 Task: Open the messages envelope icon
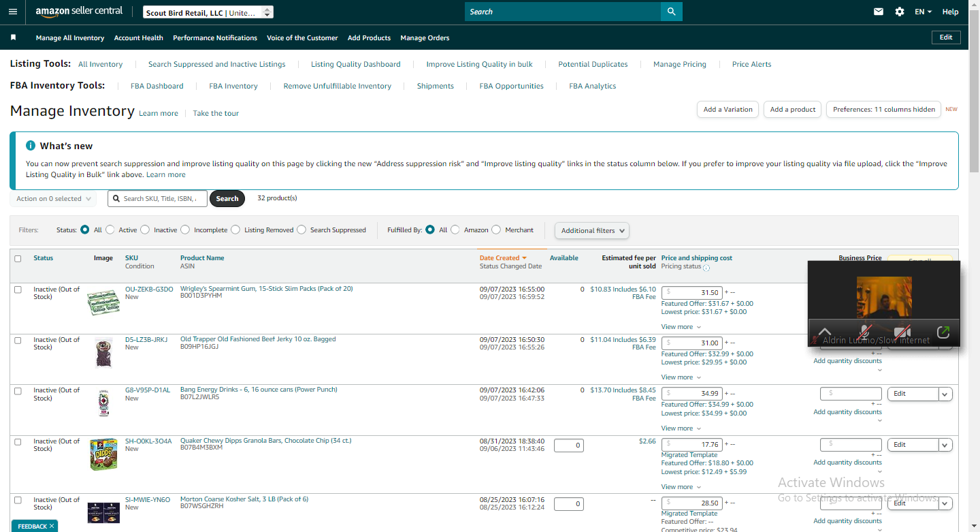click(x=879, y=12)
